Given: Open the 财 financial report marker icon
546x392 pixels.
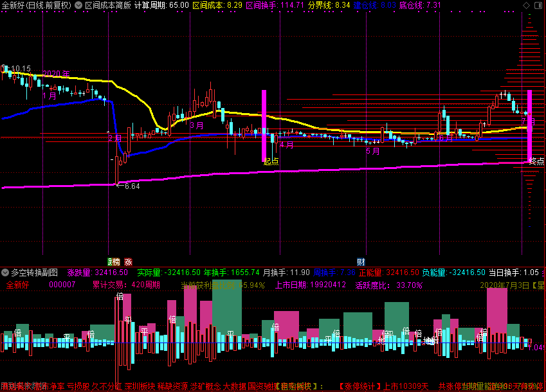Looking at the screenshot, I should [361, 262].
